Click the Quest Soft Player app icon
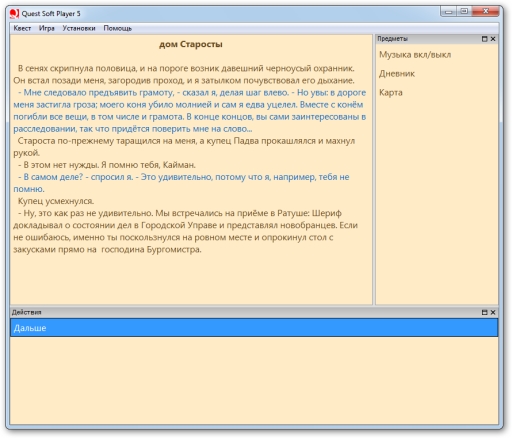This screenshot has height=438, width=512. tap(14, 14)
